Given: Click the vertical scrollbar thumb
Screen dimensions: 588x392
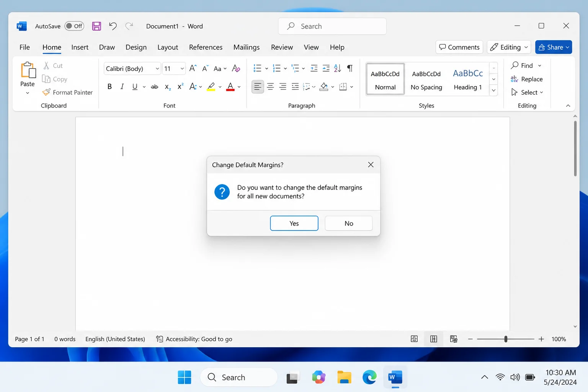Looking at the screenshot, I should pos(575,149).
